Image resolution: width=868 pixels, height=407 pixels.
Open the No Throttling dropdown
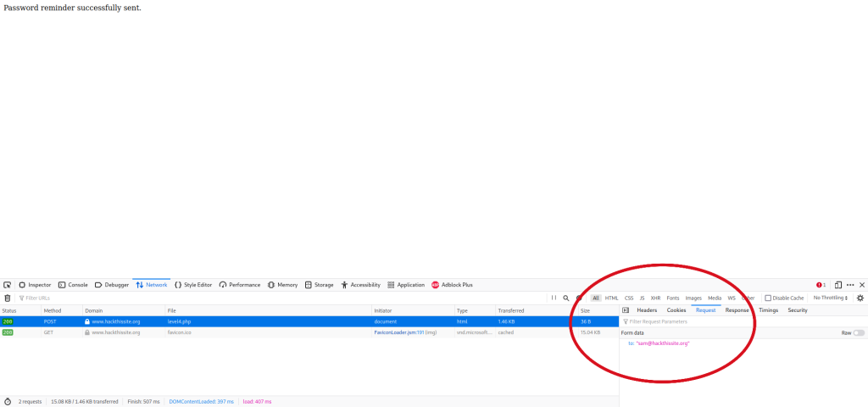pyautogui.click(x=831, y=298)
